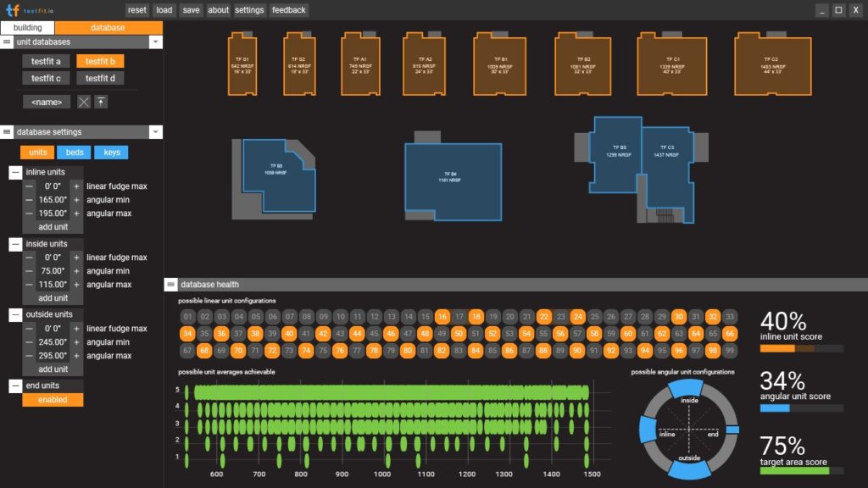Decrease inline units linear fudge max

click(x=30, y=186)
